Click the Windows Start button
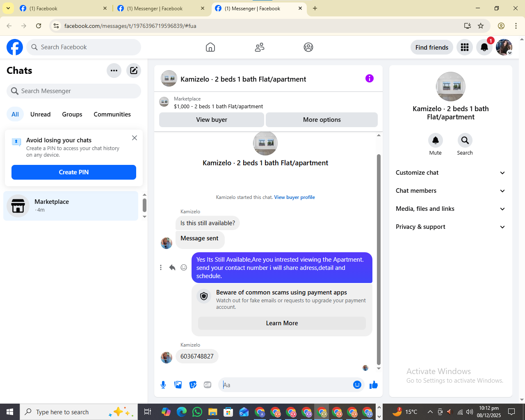This screenshot has height=420, width=525. (10, 412)
